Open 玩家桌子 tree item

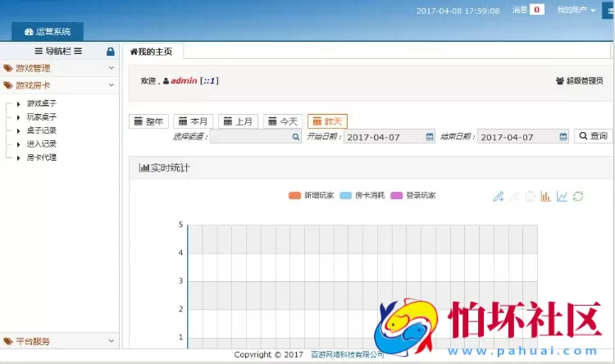42,117
